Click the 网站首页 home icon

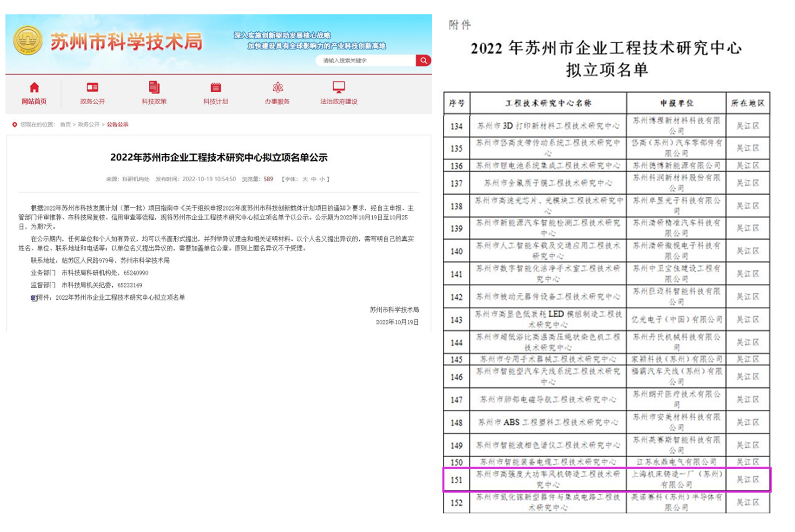pos(34,88)
